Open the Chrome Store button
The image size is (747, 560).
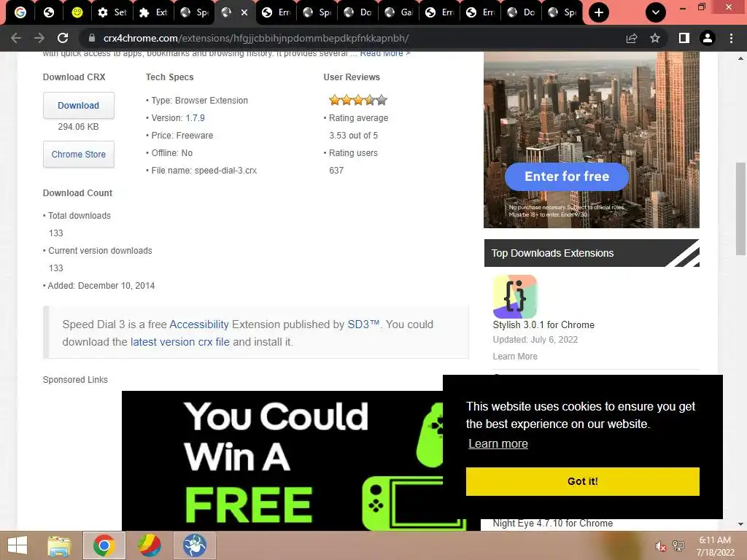coord(79,155)
